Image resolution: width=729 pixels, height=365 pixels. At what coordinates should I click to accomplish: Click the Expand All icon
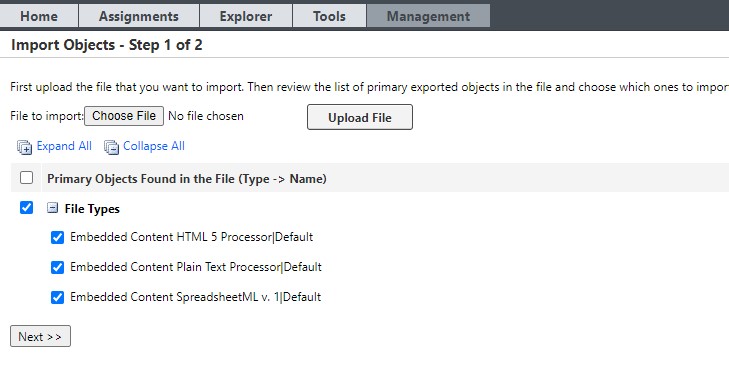click(24, 147)
